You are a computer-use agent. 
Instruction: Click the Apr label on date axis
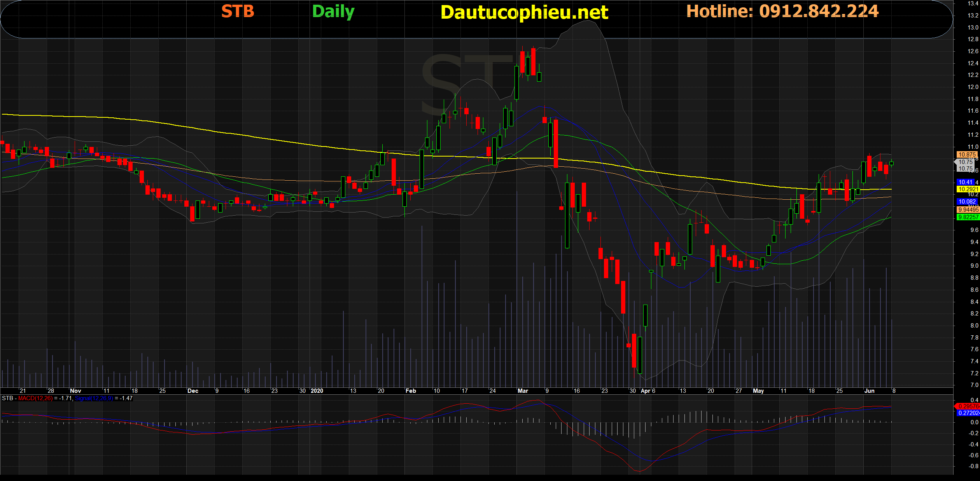(x=645, y=391)
